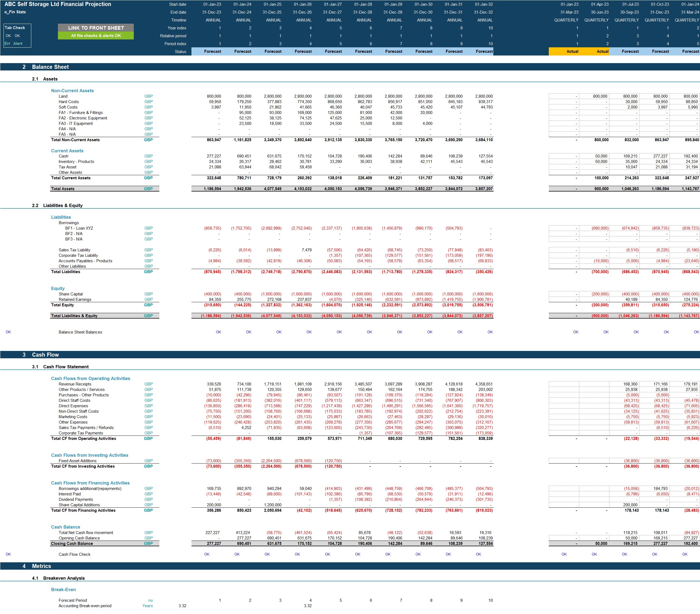
Task: Select the 'Land' row label under Non-Current Assets
Action: [63, 96]
